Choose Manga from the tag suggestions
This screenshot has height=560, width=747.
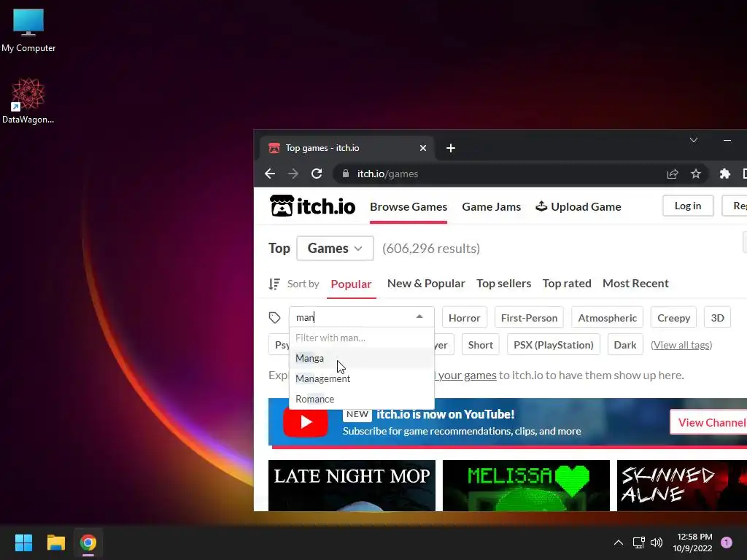point(362,358)
